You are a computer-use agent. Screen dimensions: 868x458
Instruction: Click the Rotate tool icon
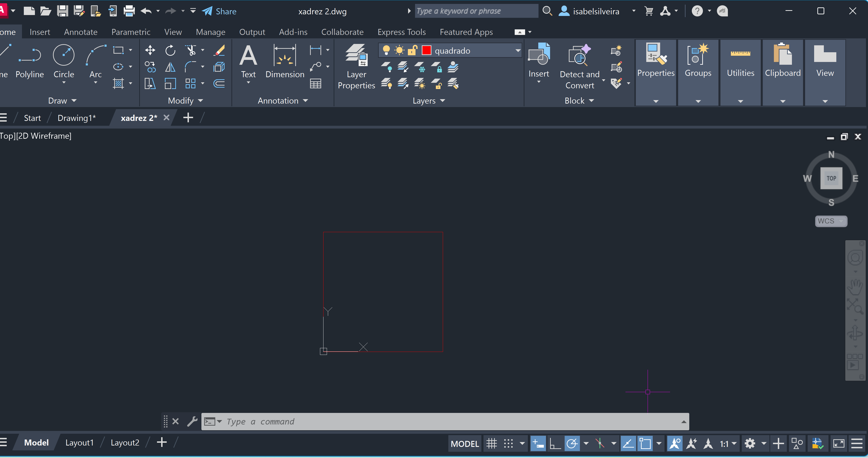(170, 51)
